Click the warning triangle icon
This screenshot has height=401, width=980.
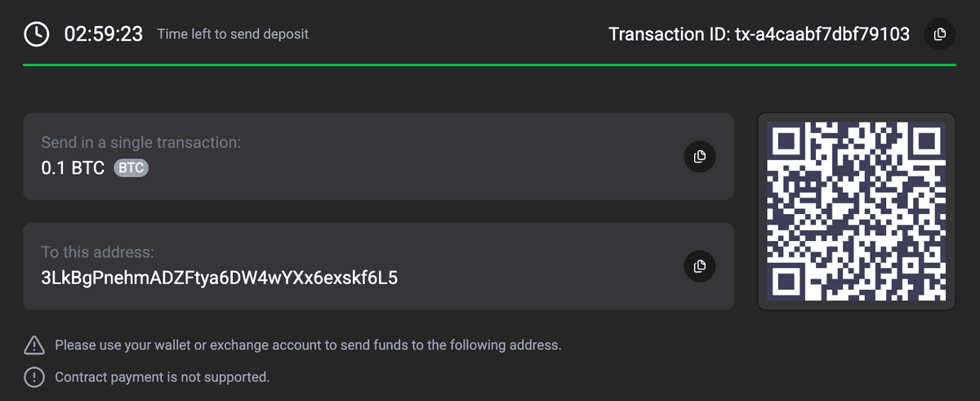click(34, 345)
